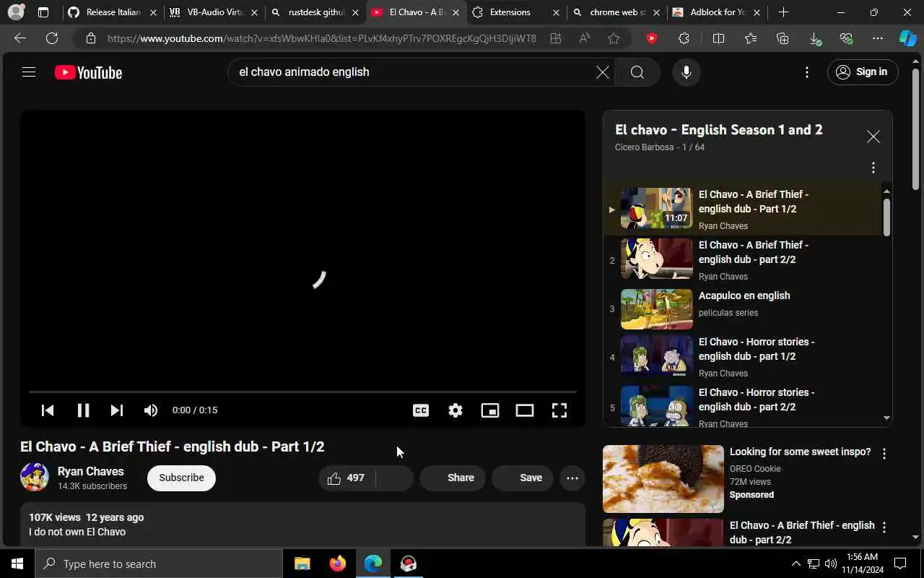
Task: Run search with the magnifier button
Action: pyautogui.click(x=637, y=72)
